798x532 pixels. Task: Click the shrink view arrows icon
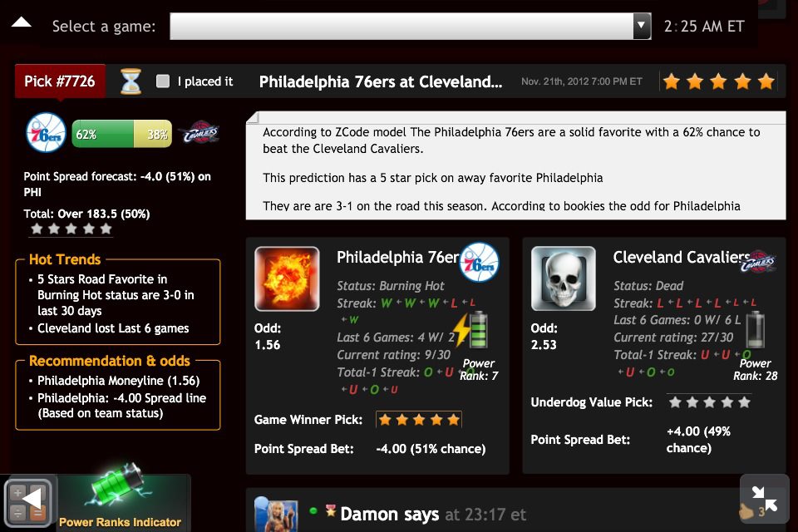pos(765,499)
